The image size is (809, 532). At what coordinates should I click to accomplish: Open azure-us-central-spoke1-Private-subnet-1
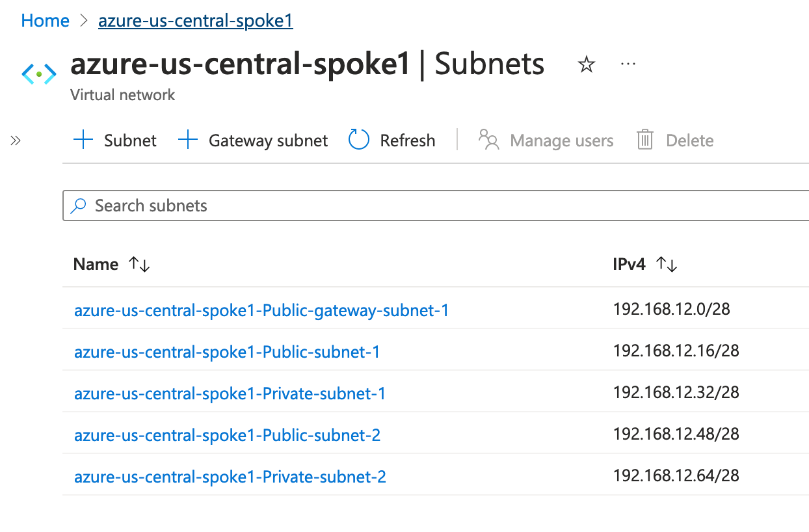(230, 393)
